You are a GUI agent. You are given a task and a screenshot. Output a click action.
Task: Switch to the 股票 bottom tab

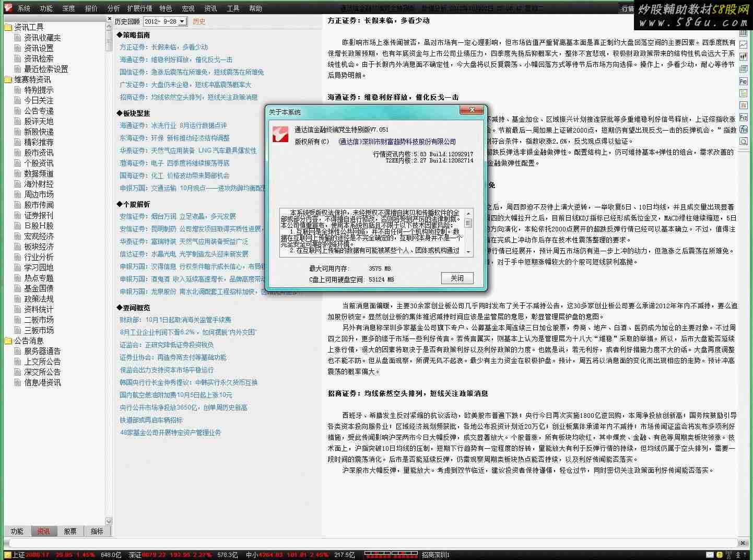click(x=70, y=531)
